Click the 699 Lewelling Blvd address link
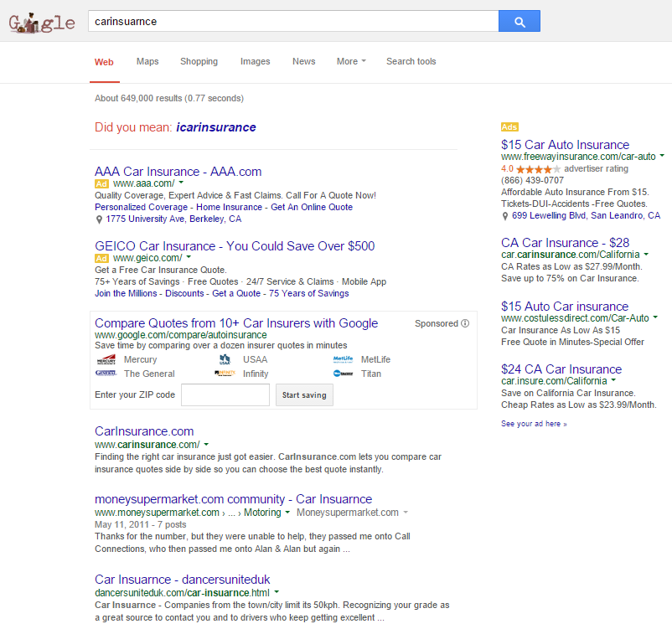Screen dimensions: 672x629 tap(586, 215)
